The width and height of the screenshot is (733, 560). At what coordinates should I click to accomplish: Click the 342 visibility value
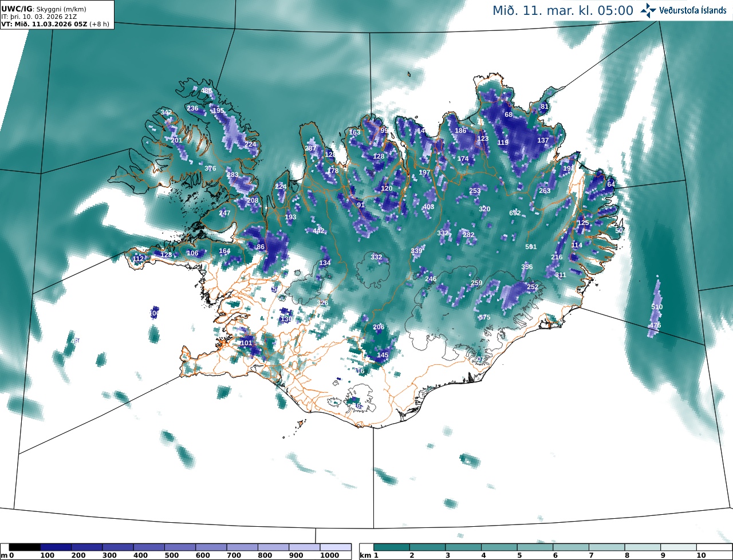click(166, 112)
